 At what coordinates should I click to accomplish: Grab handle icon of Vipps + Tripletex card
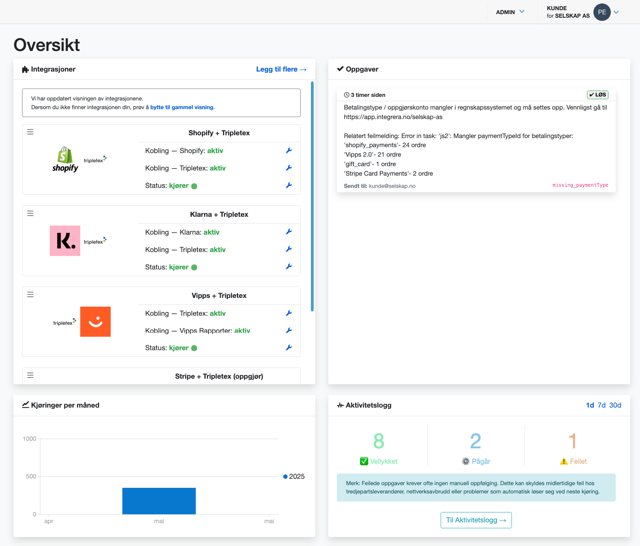pyautogui.click(x=30, y=295)
